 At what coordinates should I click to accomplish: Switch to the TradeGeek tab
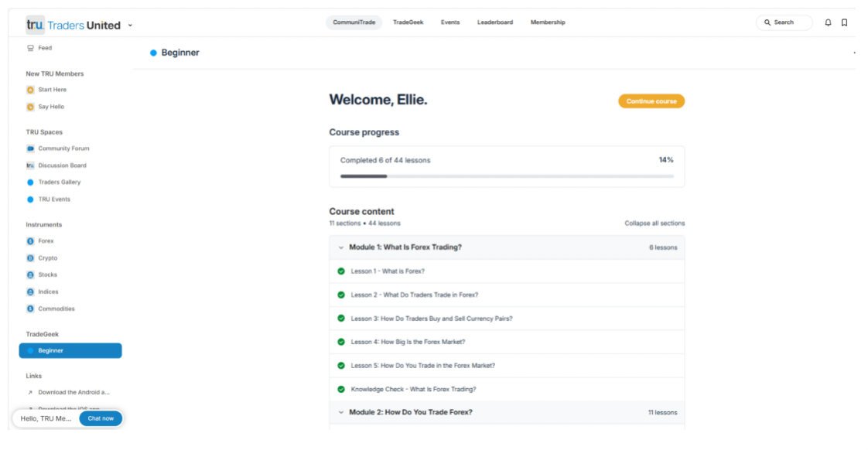click(x=408, y=22)
